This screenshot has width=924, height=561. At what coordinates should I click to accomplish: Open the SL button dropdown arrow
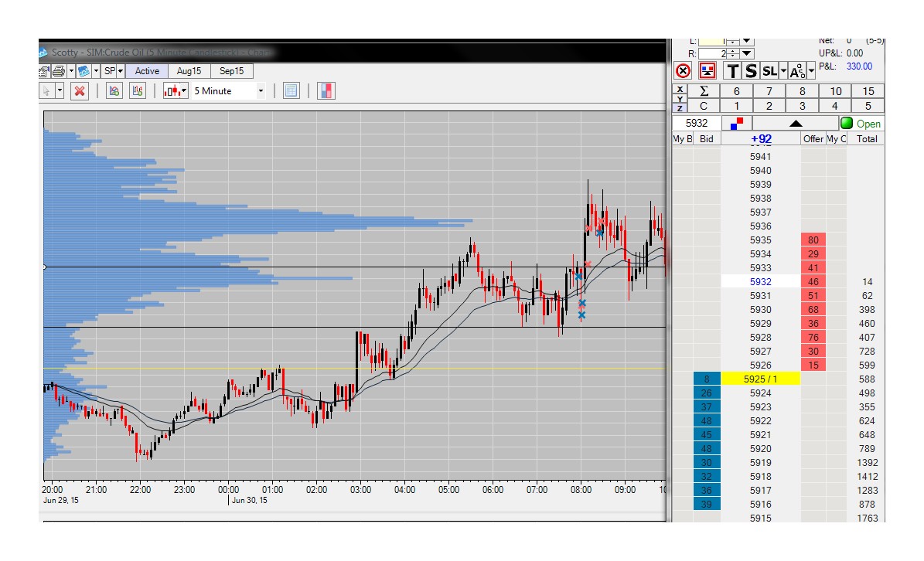click(x=783, y=71)
